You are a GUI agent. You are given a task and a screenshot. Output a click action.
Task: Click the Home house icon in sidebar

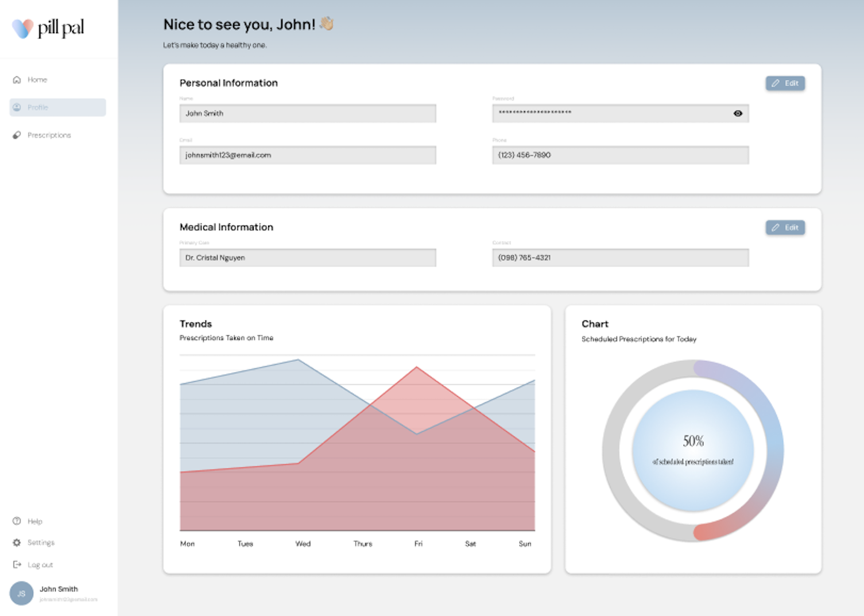click(17, 80)
